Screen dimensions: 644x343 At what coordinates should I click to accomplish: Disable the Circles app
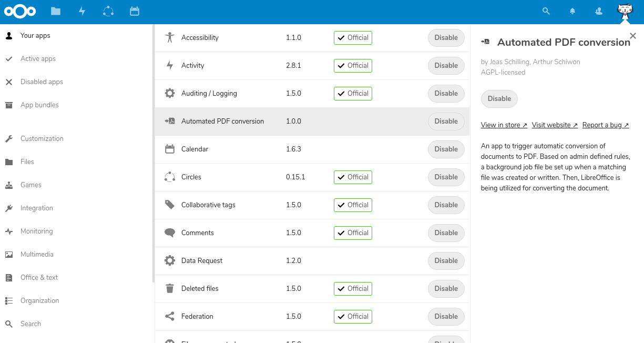(446, 177)
